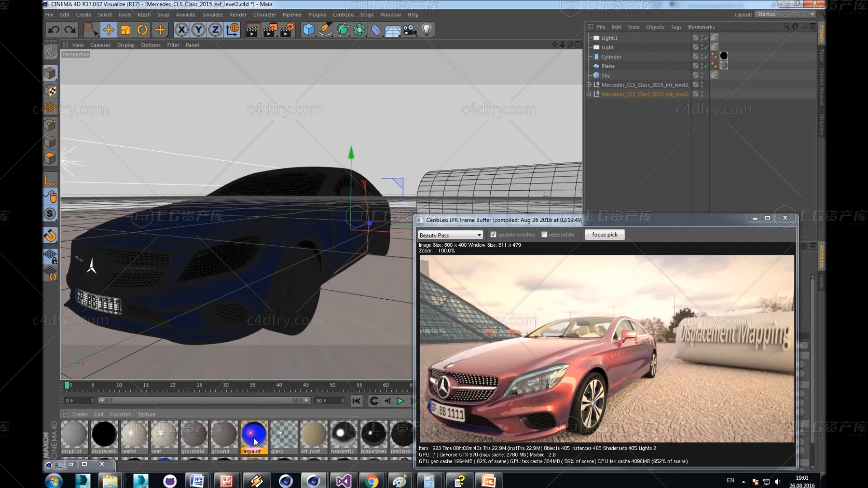Open object manager Bookmarks menu
This screenshot has width=868, height=488.
[x=701, y=27]
